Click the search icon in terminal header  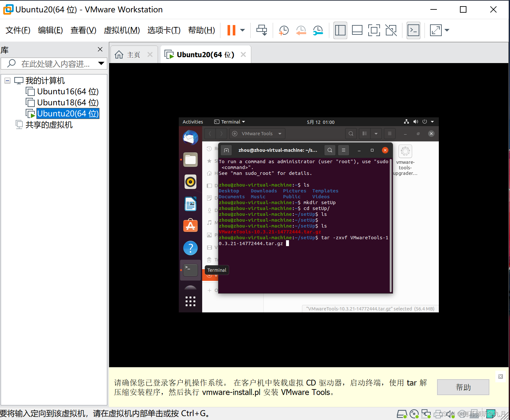[330, 150]
